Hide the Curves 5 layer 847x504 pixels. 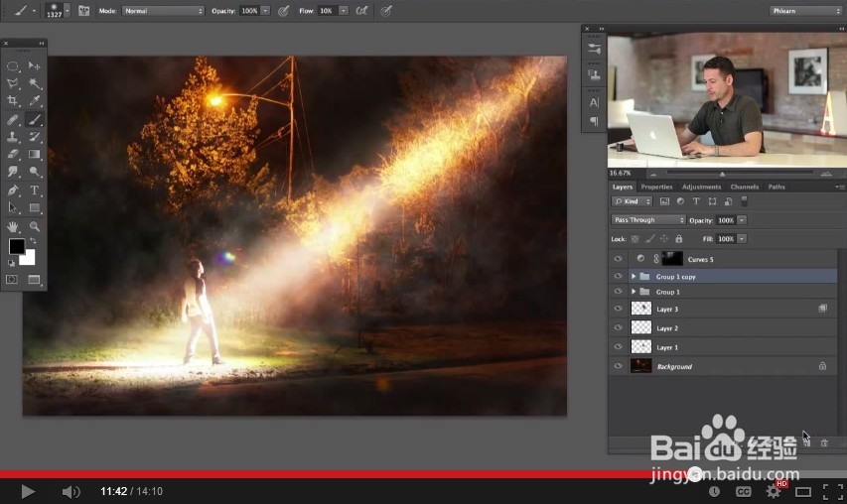point(618,259)
